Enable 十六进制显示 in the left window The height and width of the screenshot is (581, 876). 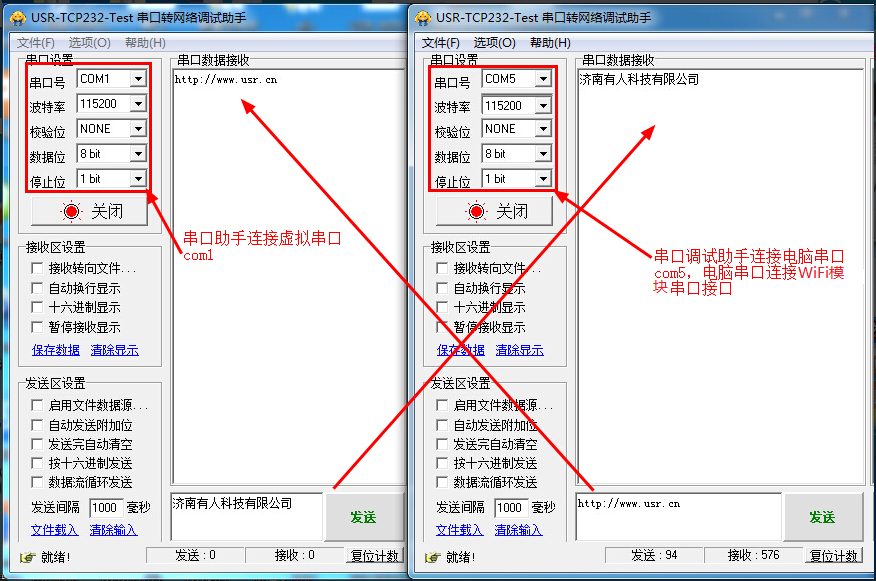pyautogui.click(x=37, y=305)
